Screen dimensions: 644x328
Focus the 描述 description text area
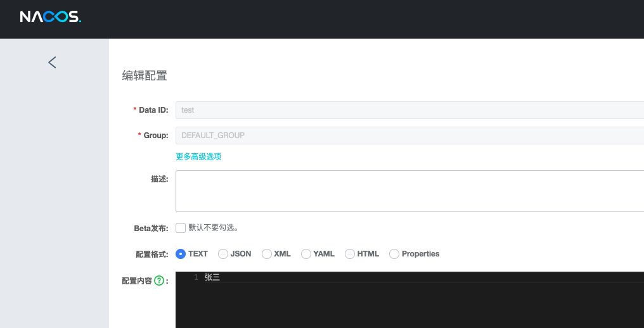click(x=409, y=191)
